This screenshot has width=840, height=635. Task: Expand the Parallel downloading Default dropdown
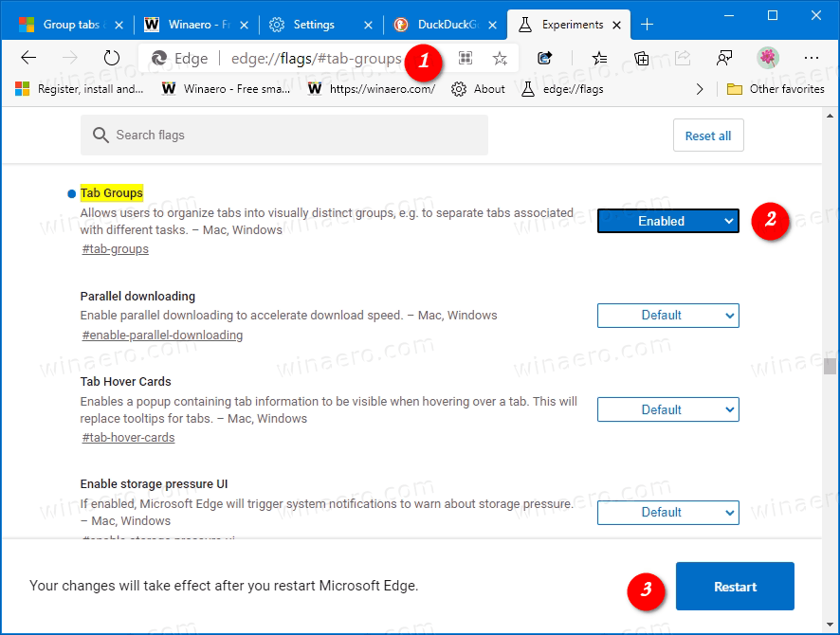click(667, 316)
